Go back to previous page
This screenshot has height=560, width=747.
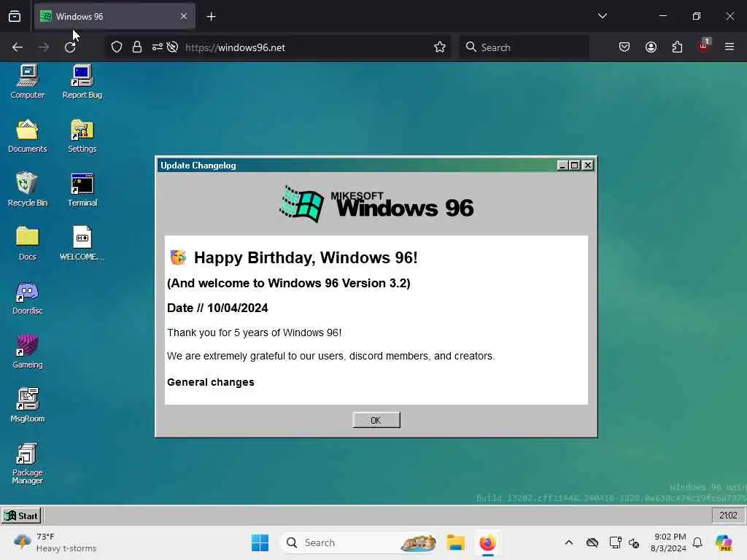(18, 47)
